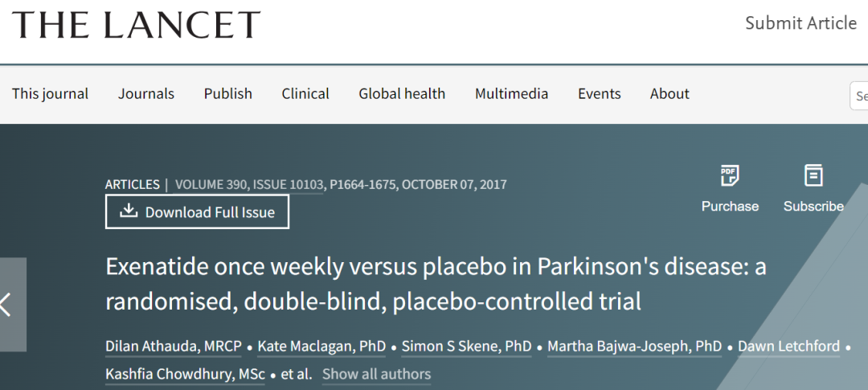The height and width of the screenshot is (390, 868).
Task: Click the search input field
Action: coord(859,96)
